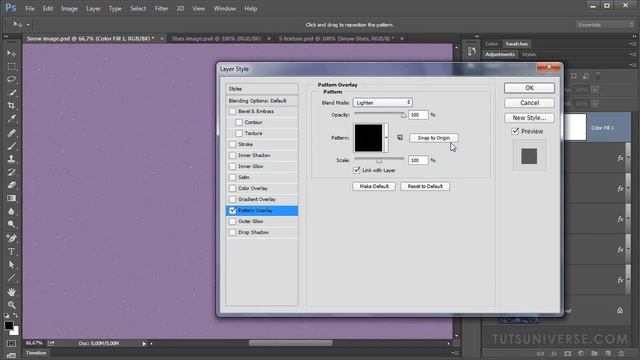
Task: Click OK in Layer Style dialog
Action: [529, 88]
